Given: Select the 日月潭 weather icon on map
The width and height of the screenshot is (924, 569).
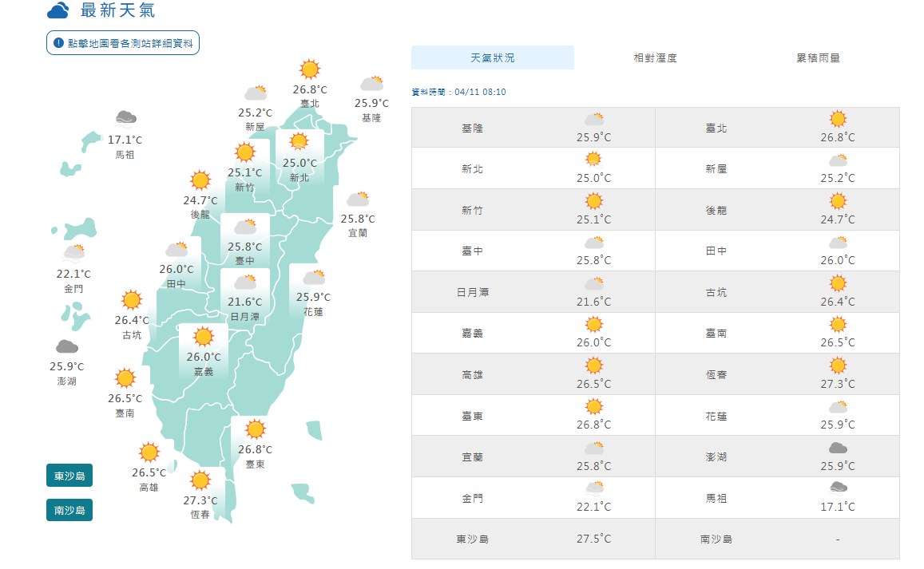Looking at the screenshot, I should [x=244, y=282].
